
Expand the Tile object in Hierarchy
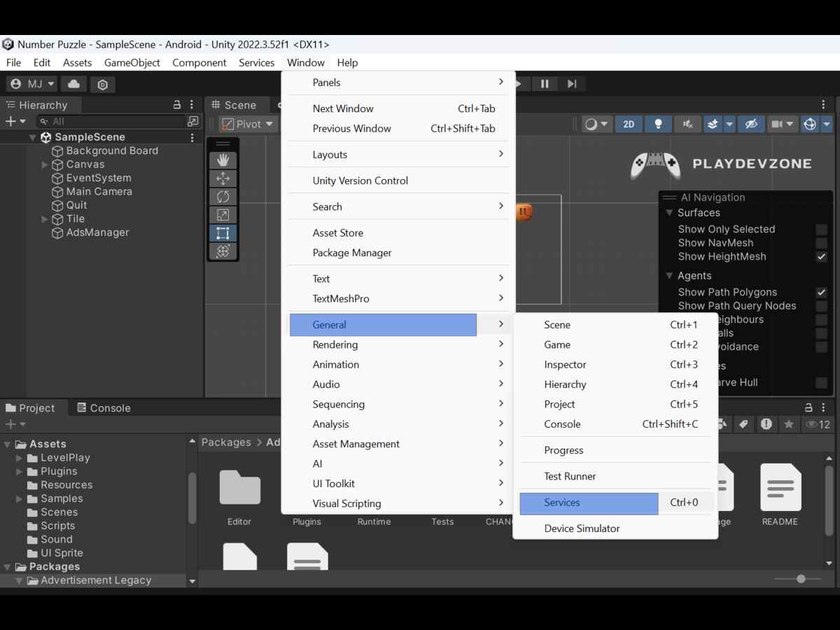tap(45, 219)
